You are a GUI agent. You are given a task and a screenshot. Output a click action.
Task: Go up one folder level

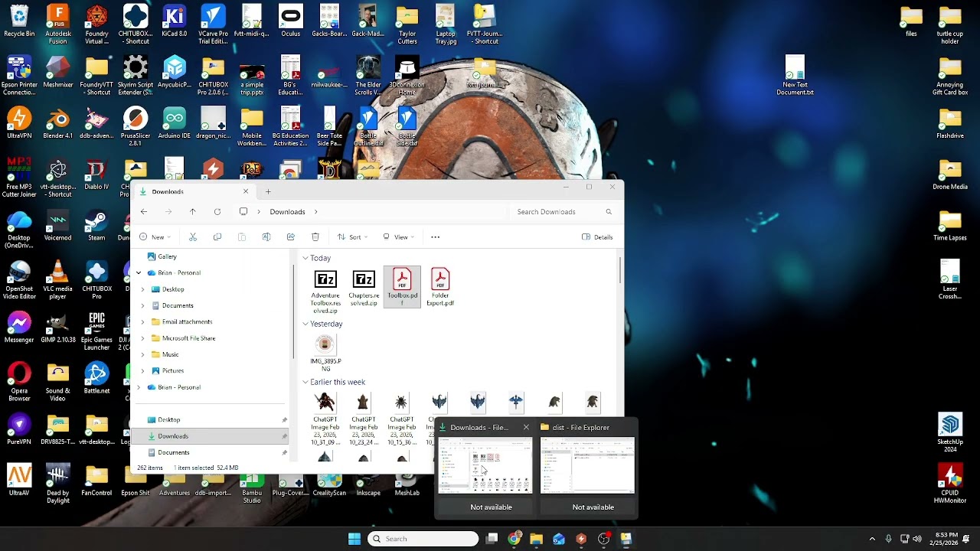click(193, 212)
